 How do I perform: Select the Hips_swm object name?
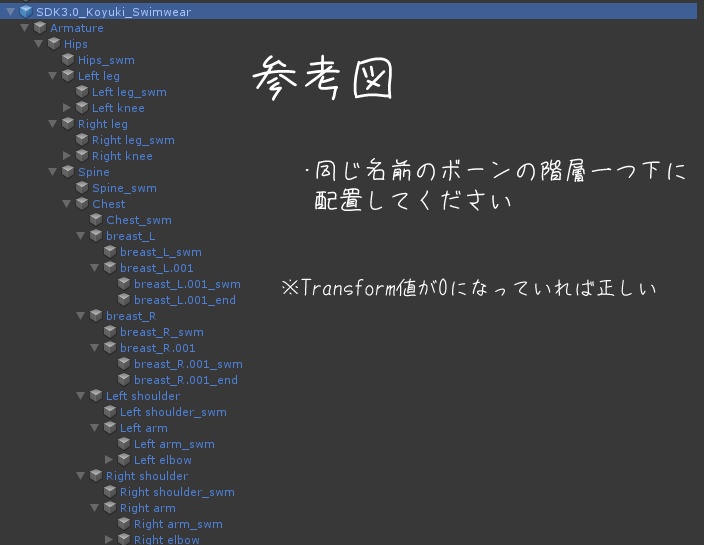coord(106,60)
